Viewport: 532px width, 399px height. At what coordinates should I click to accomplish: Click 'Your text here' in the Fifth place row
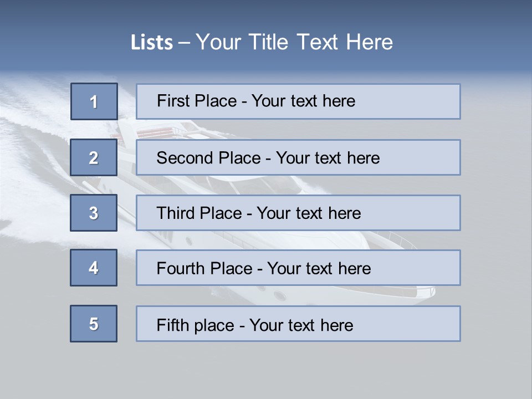click(301, 325)
